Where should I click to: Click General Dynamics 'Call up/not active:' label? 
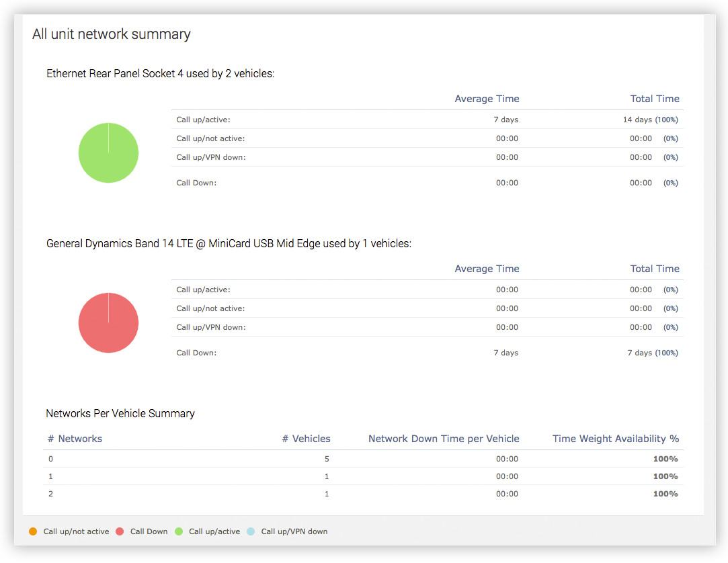tap(210, 308)
